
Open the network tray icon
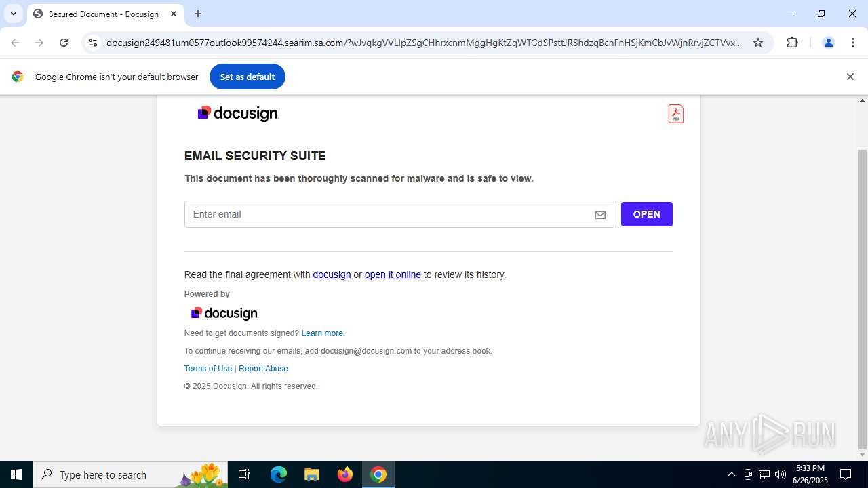(x=764, y=474)
